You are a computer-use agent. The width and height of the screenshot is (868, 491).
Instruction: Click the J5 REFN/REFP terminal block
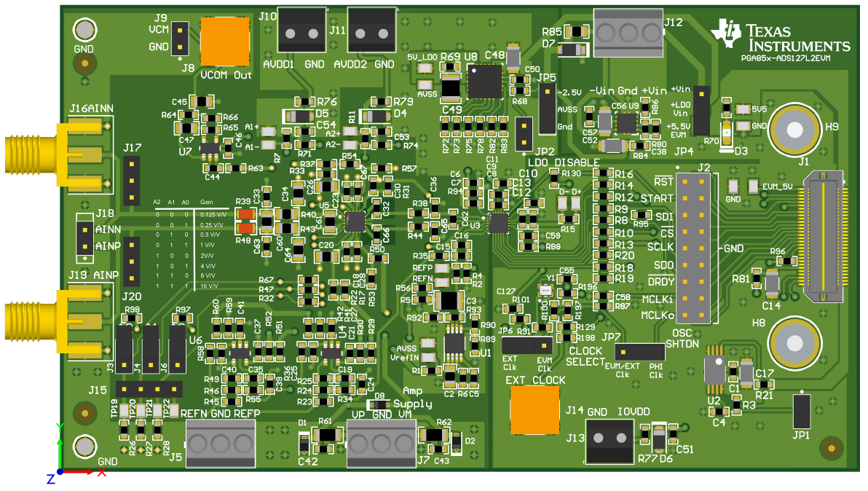[221, 444]
